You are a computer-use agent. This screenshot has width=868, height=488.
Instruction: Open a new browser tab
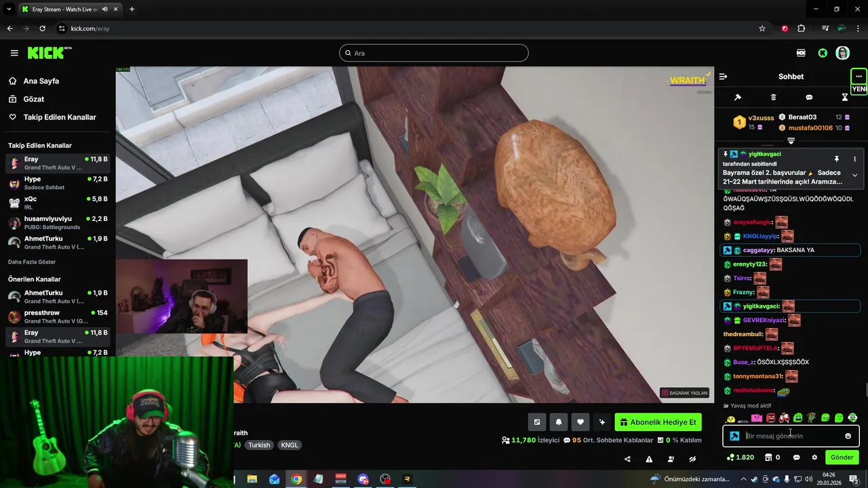[x=132, y=9]
